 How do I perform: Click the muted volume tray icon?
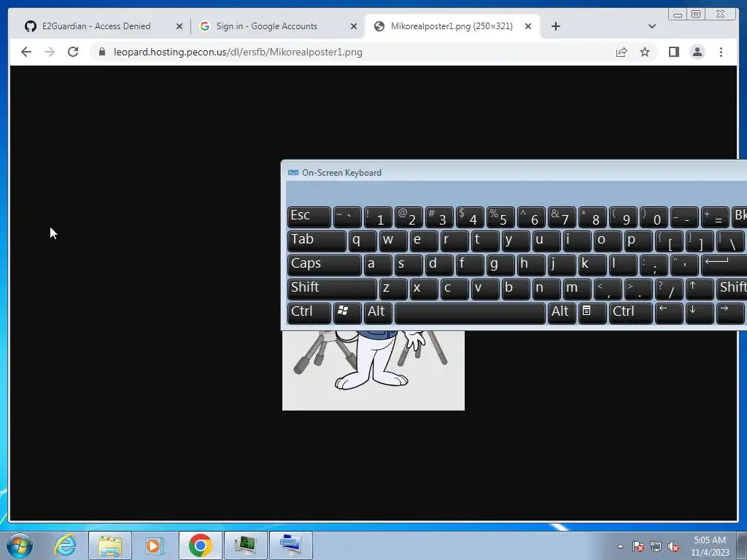click(673, 546)
